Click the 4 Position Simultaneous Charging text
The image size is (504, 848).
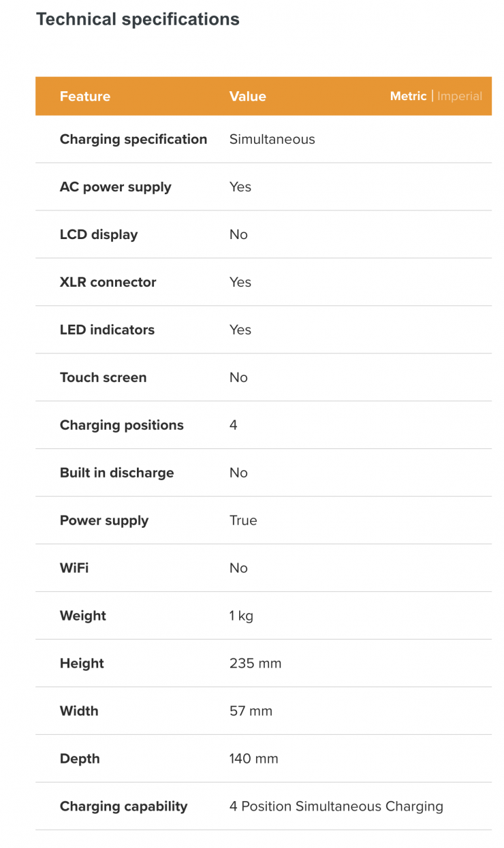coord(336,806)
